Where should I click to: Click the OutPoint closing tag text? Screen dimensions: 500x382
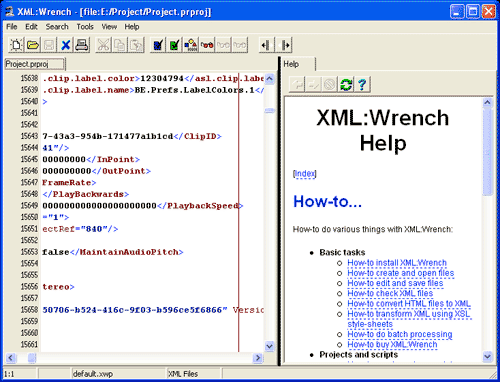[121, 171]
